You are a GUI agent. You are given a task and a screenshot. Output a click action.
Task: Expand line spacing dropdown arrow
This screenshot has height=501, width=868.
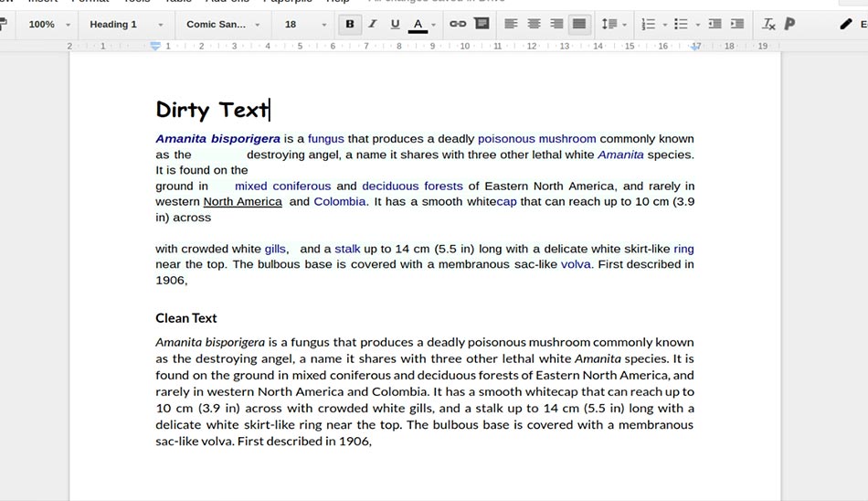click(x=624, y=25)
